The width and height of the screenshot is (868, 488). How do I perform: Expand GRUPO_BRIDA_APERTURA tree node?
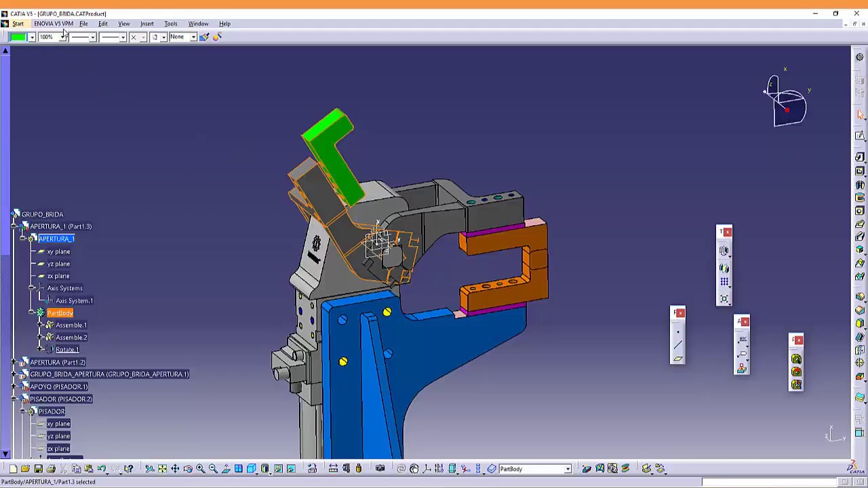pyautogui.click(x=14, y=374)
